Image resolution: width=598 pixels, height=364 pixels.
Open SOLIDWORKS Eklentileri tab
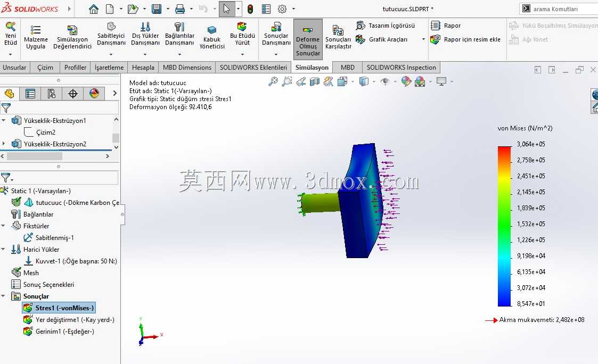point(253,68)
